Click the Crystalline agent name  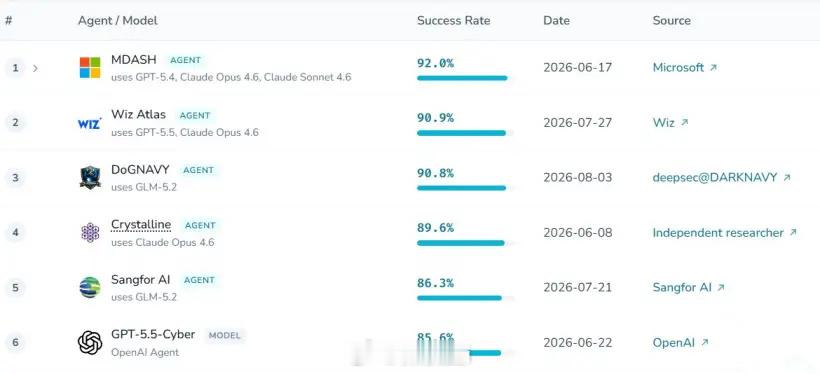(x=141, y=224)
